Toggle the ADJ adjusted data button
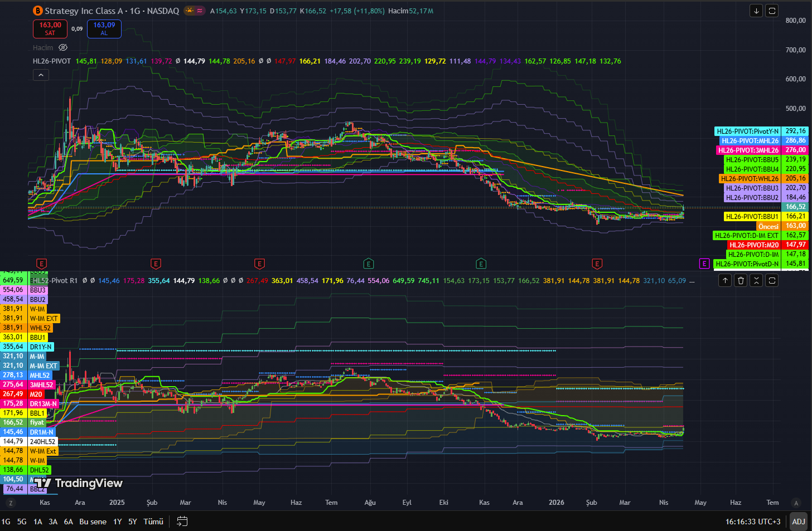The height and width of the screenshot is (531, 812). click(x=799, y=522)
